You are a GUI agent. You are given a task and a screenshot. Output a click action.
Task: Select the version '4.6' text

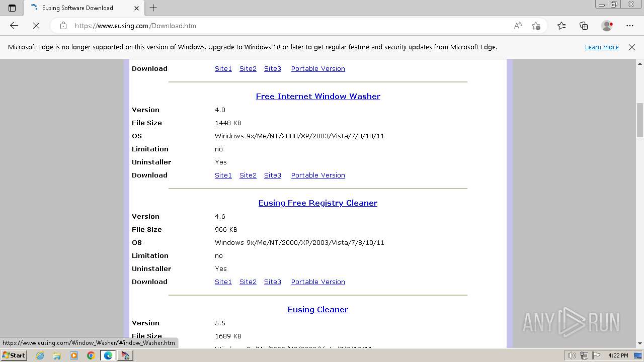tap(220, 217)
